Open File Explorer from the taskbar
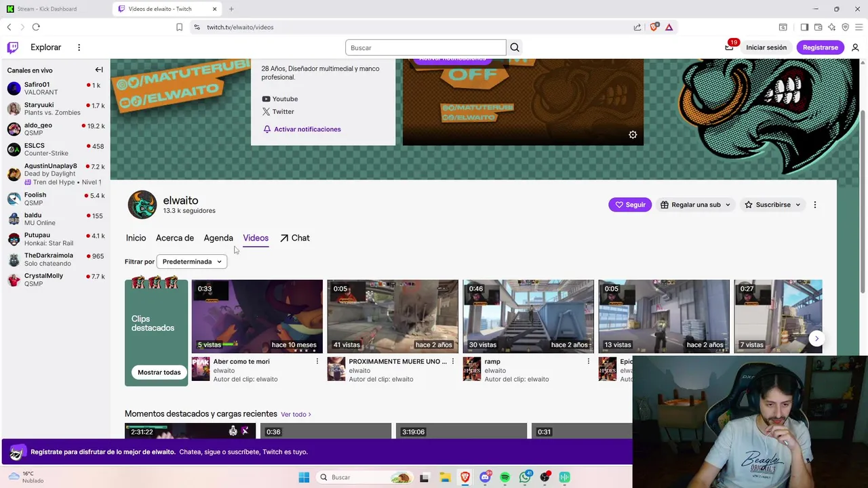 click(445, 477)
